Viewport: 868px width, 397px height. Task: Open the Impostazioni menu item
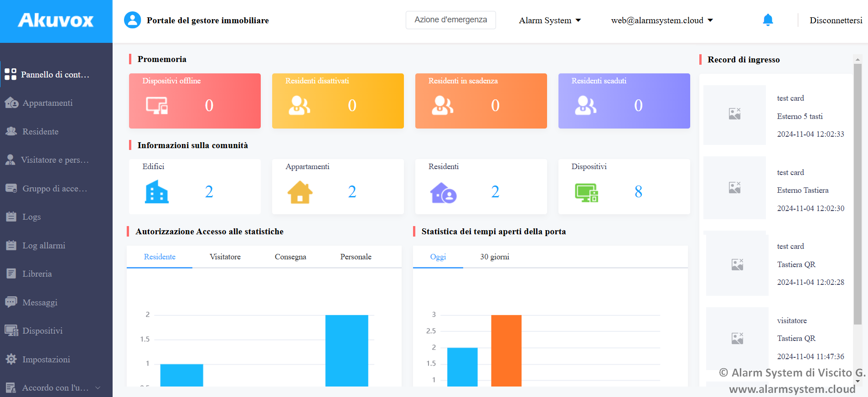(56, 359)
